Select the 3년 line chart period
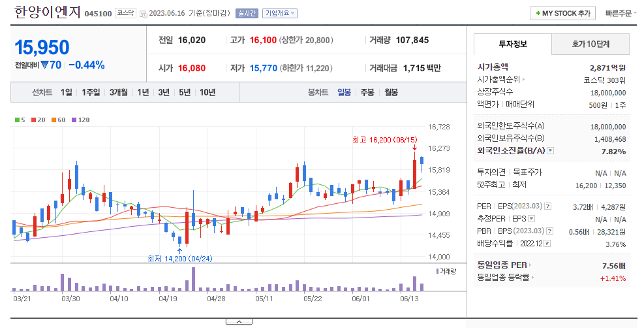 (x=164, y=93)
